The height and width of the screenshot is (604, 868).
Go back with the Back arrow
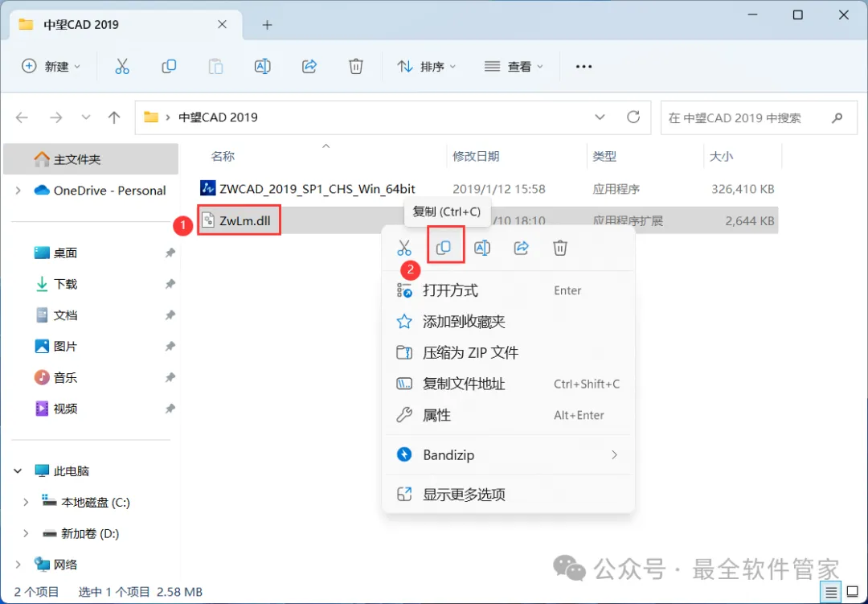(23, 117)
